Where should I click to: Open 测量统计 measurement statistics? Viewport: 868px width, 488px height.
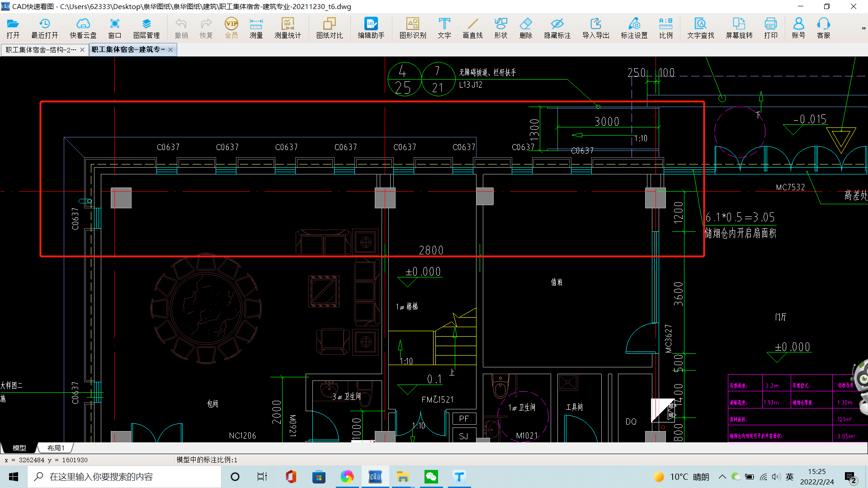(288, 28)
